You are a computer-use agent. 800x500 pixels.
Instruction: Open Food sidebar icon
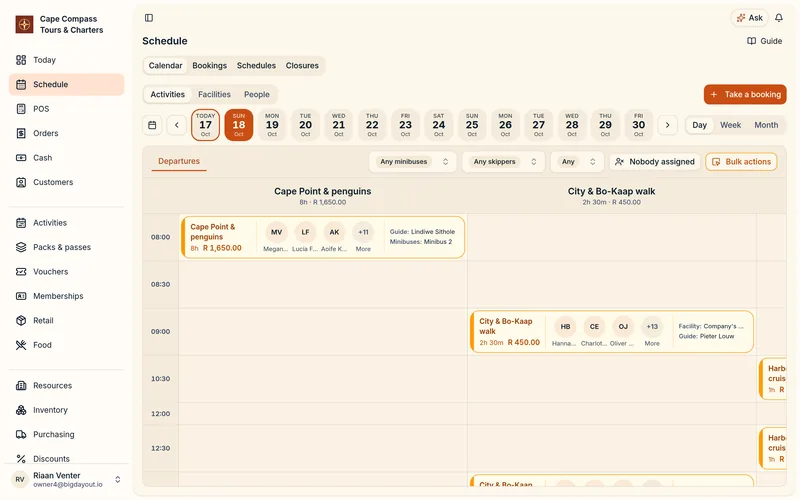coord(21,345)
